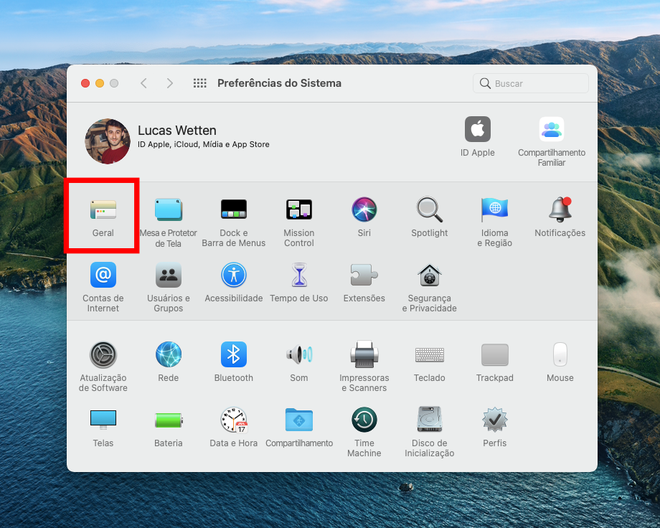Open Spotlight preferences
This screenshot has width=660, height=528.
429,209
